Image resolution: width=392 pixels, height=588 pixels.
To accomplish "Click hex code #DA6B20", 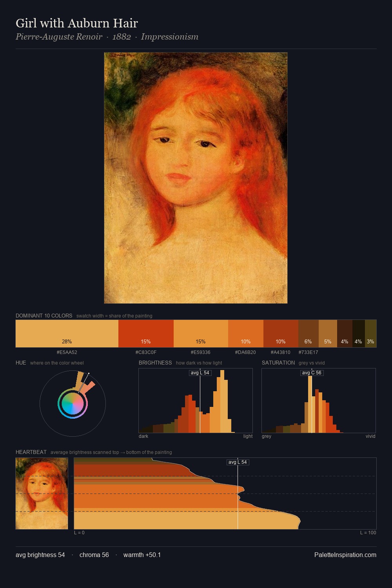I will (x=245, y=352).
